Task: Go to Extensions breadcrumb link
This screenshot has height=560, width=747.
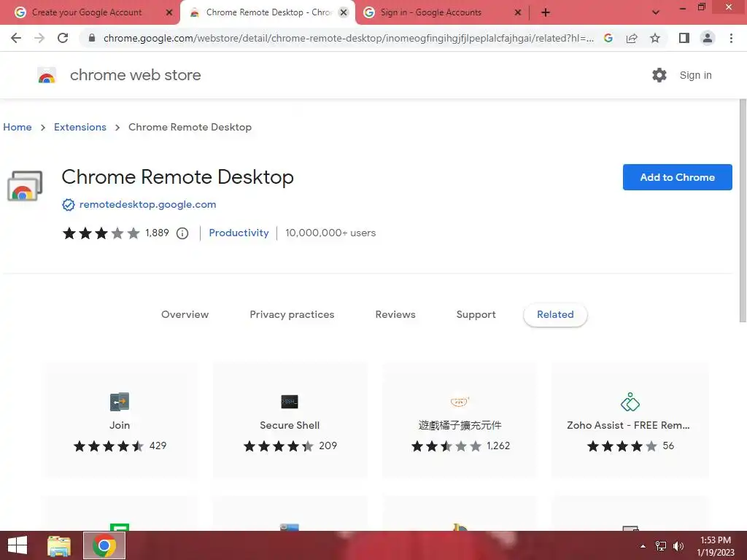Action: [x=80, y=127]
